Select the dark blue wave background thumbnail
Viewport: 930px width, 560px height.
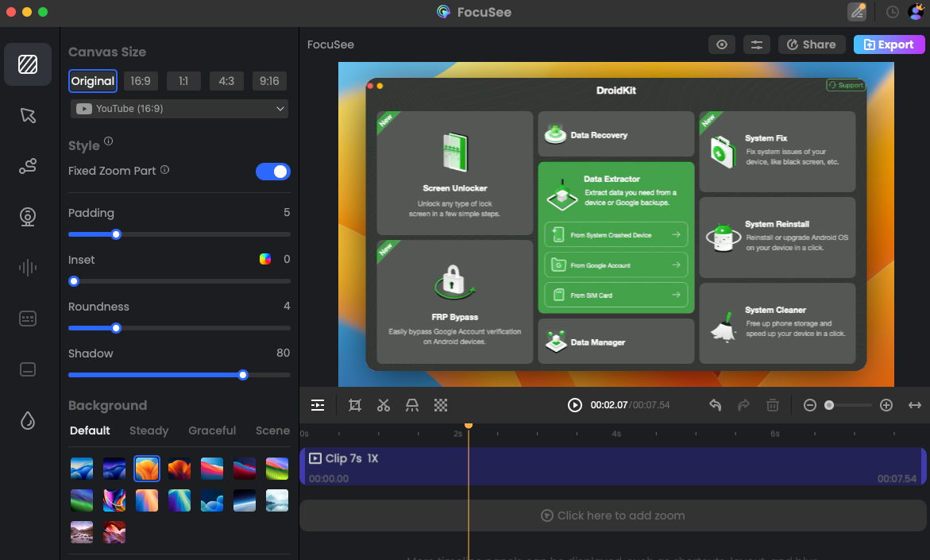[x=114, y=469]
